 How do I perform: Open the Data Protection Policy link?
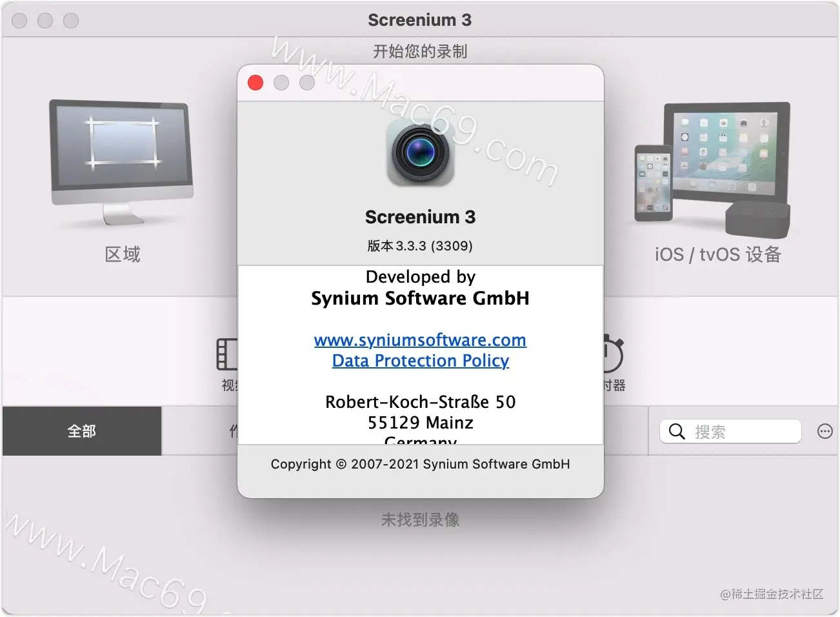[421, 361]
